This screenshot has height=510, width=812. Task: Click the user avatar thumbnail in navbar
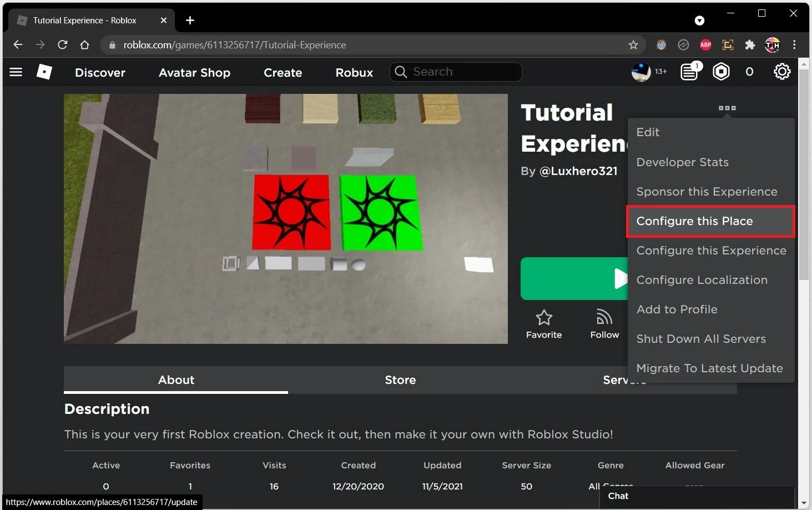pos(641,72)
